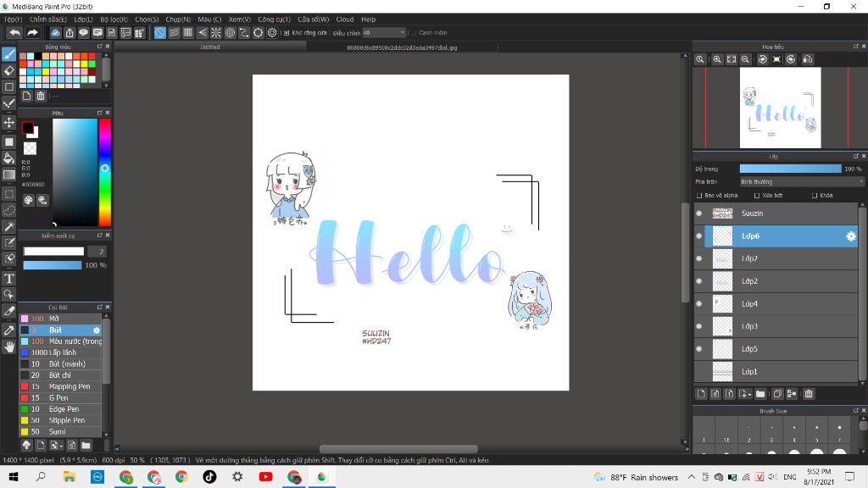
Task: Show hidden system tray icons
Action: point(692,477)
